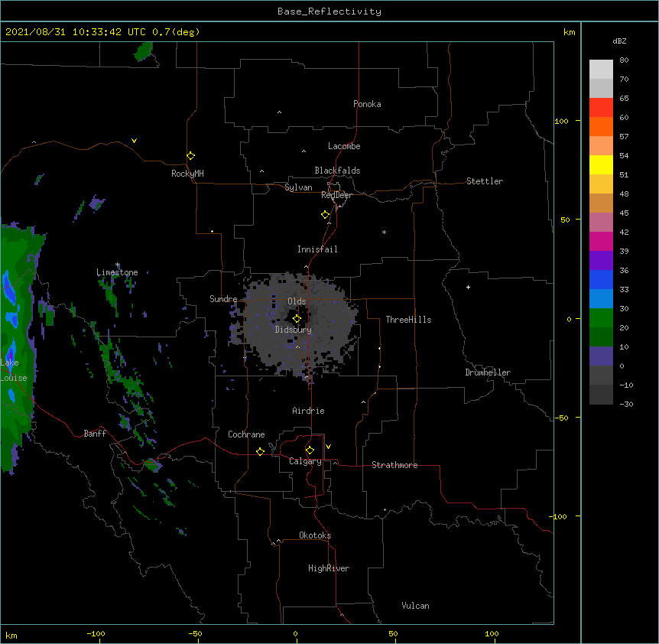Click the Olds label

[x=297, y=301]
